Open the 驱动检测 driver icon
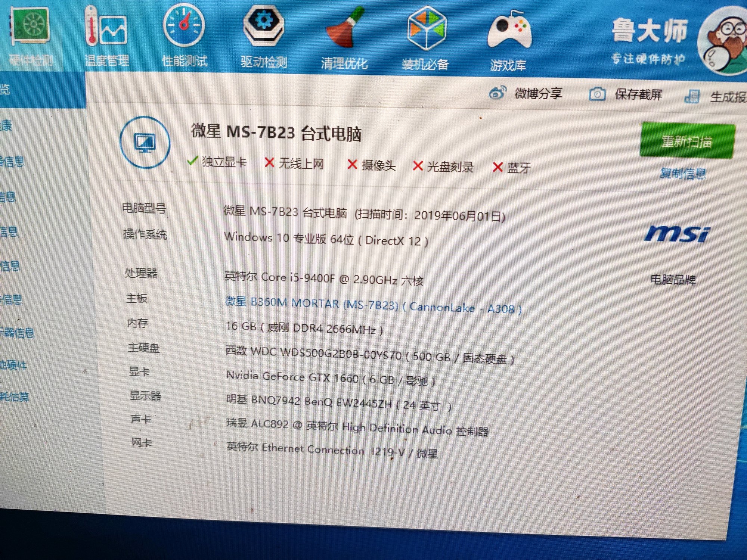Screen dimensions: 747x560 point(263,26)
